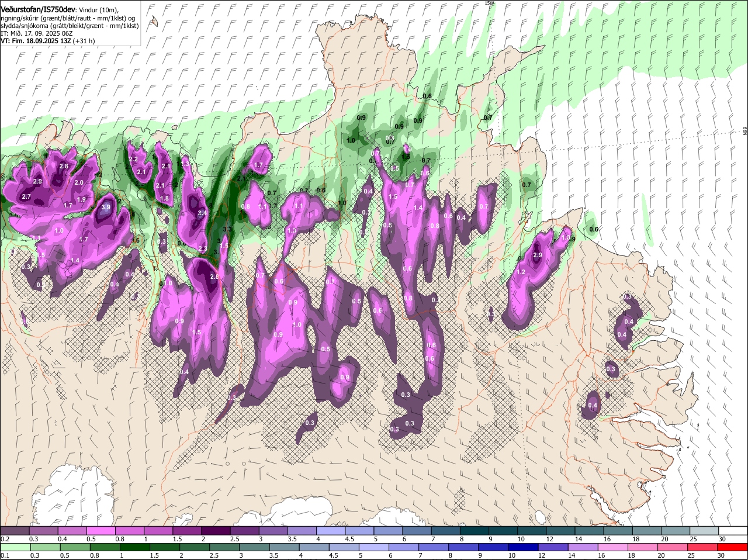
Task: Select lower scale dark blue swatch between 10 and 12
Action: click(523, 547)
